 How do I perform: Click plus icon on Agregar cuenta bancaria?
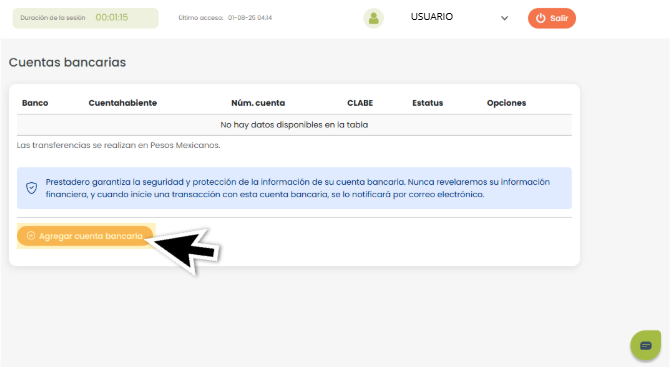(x=31, y=236)
